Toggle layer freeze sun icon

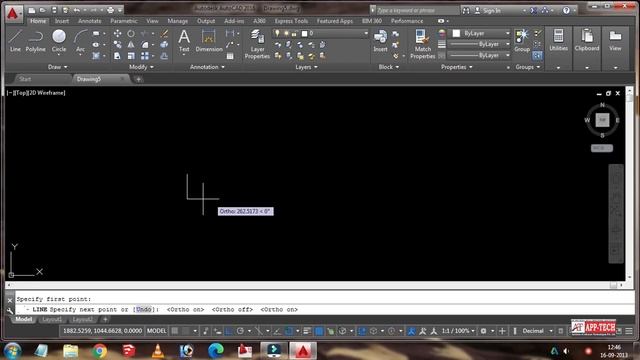click(x=286, y=33)
